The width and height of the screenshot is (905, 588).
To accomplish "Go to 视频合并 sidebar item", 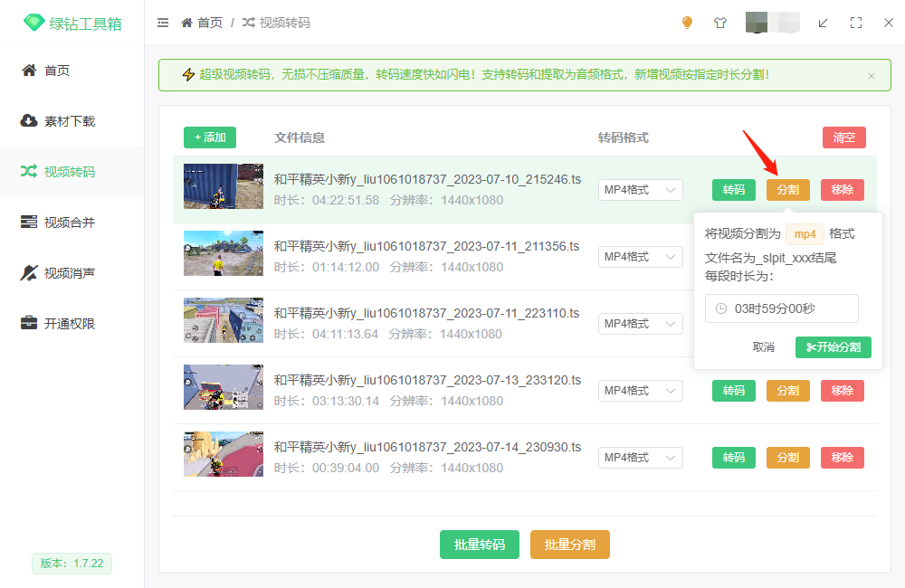I will (70, 223).
